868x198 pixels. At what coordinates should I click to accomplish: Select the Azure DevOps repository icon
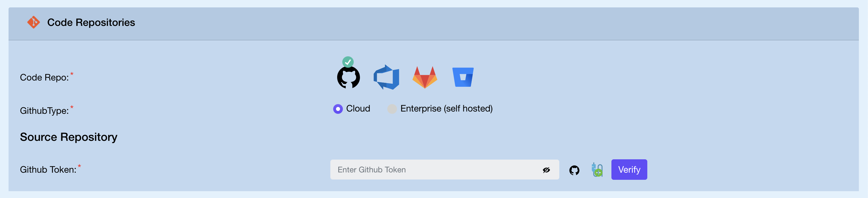(x=386, y=77)
